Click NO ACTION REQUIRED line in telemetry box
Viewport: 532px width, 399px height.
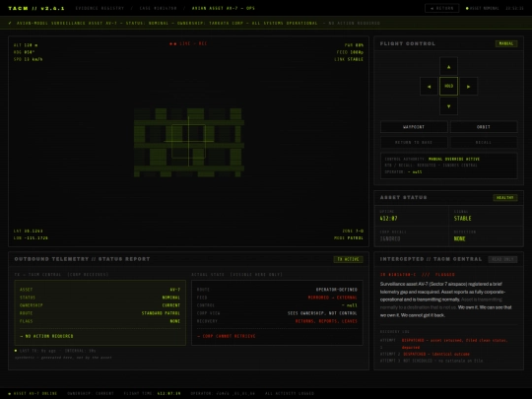[47, 336]
